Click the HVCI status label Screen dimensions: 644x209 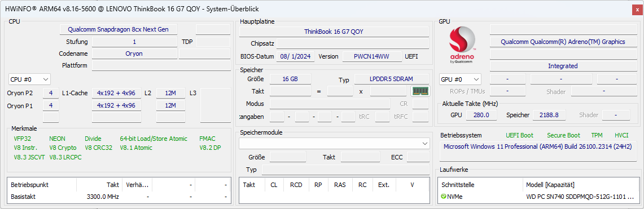coord(622,135)
